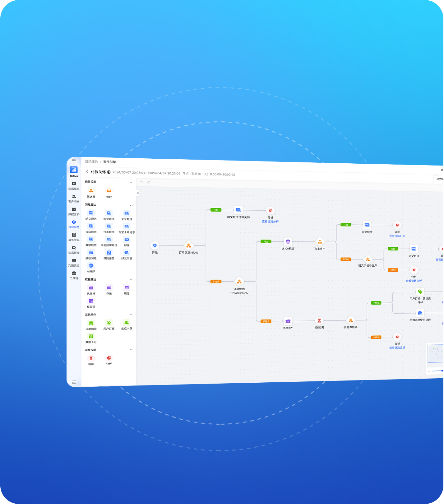This screenshot has width=444, height=504.
Task: Open 事务中心 in the sidebar
Action: (74, 237)
